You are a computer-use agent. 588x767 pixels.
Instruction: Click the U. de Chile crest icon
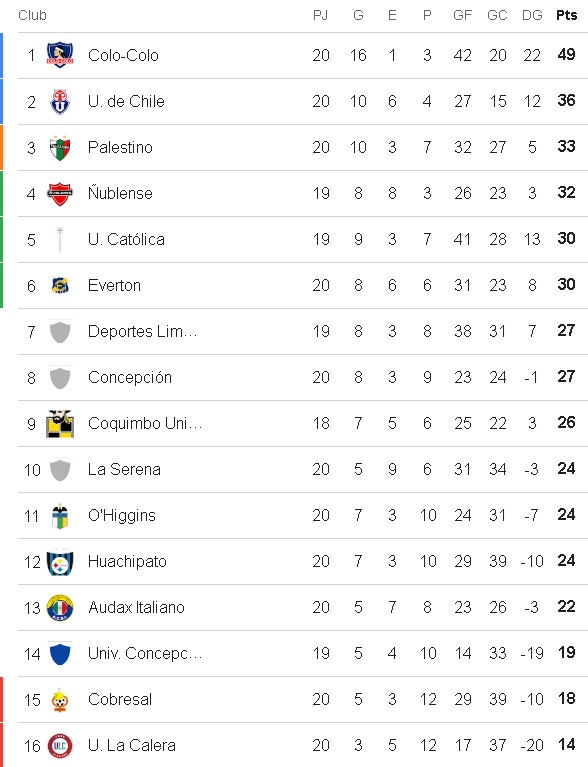pyautogui.click(x=60, y=101)
